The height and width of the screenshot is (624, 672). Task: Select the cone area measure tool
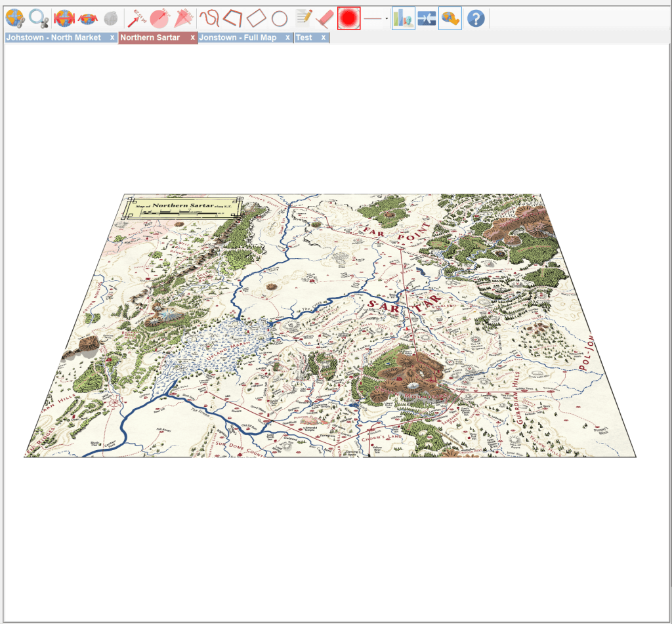182,18
